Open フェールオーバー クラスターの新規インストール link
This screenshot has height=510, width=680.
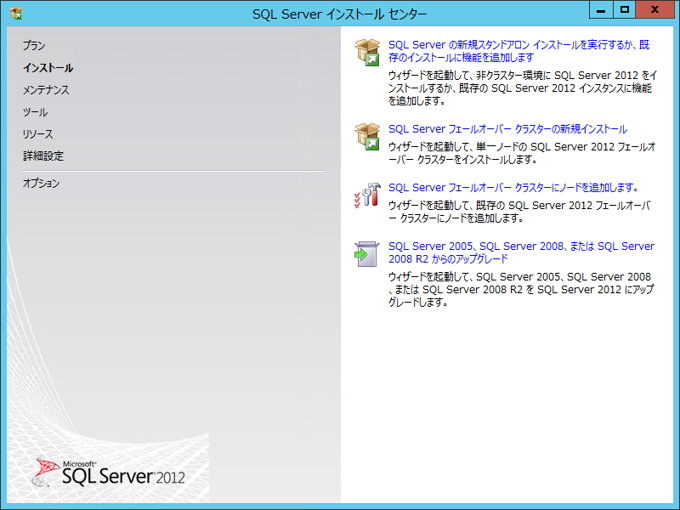click(x=507, y=129)
